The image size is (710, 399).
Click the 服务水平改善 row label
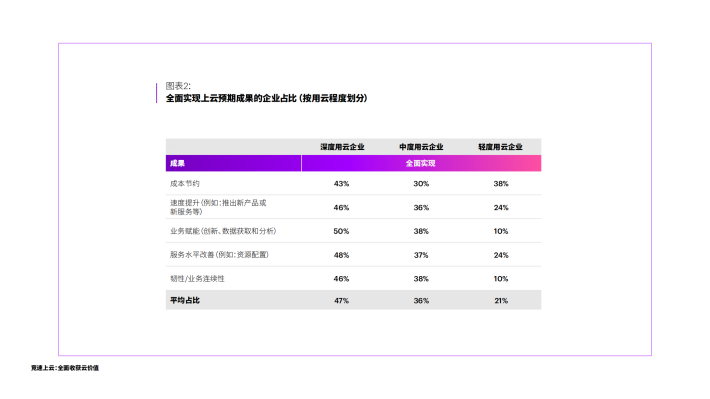click(219, 255)
